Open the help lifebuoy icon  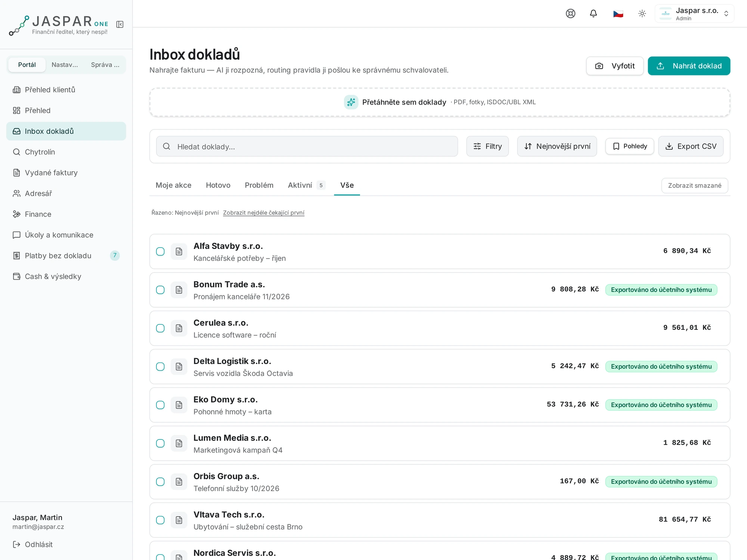click(x=570, y=14)
